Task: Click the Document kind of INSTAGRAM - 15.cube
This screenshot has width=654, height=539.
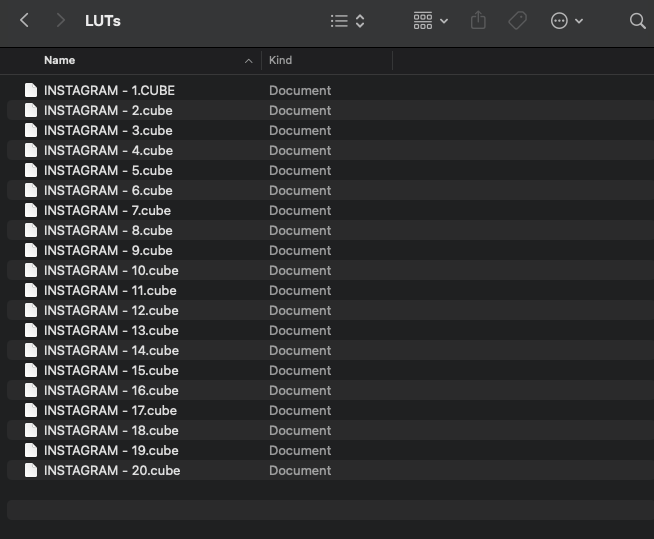Action: click(x=300, y=370)
